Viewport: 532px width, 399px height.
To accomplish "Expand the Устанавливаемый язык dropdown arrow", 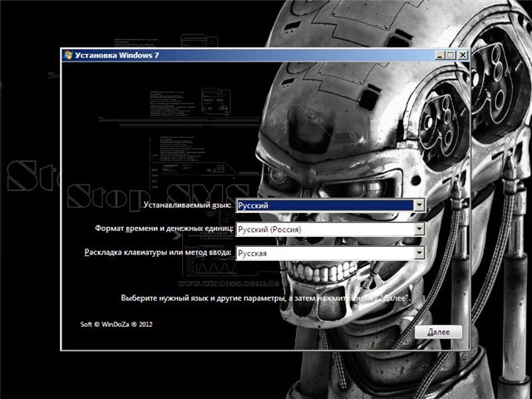I will 419,204.
